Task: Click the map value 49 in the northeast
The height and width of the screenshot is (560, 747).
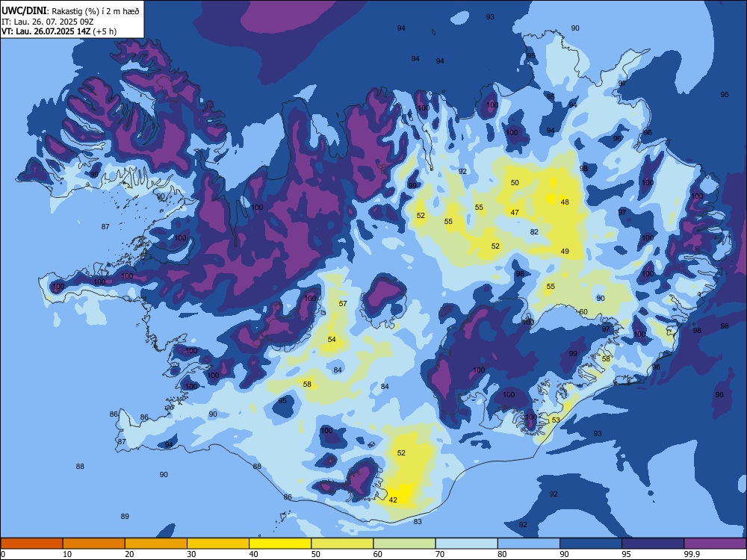Action: 565,252
